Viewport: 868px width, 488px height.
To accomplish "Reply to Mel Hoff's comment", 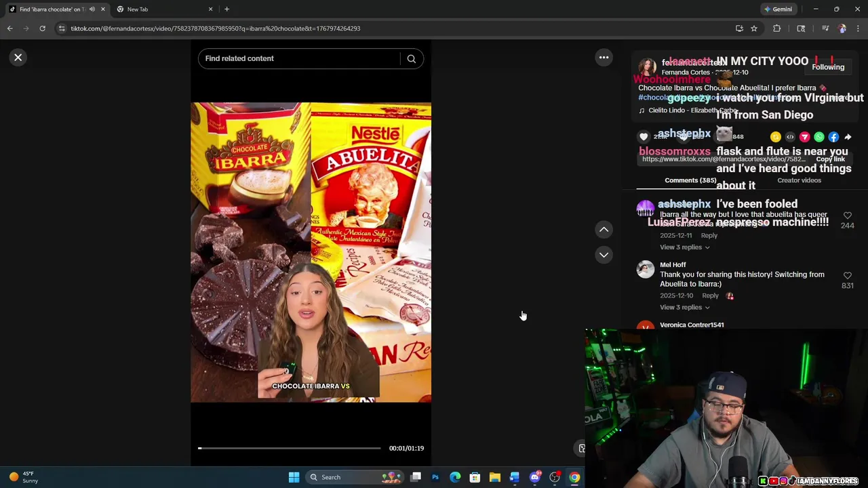I will click(710, 296).
